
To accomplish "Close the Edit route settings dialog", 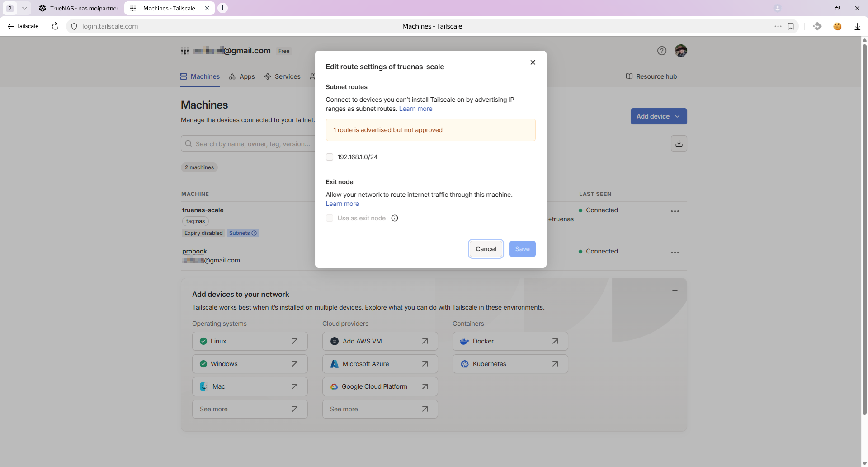I will pos(533,62).
